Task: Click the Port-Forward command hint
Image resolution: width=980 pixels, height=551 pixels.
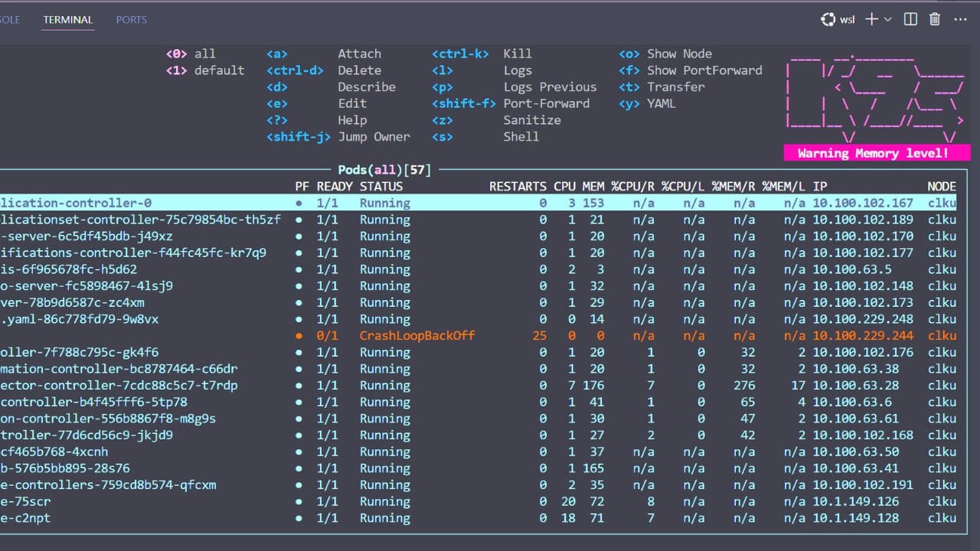Action: (x=546, y=103)
